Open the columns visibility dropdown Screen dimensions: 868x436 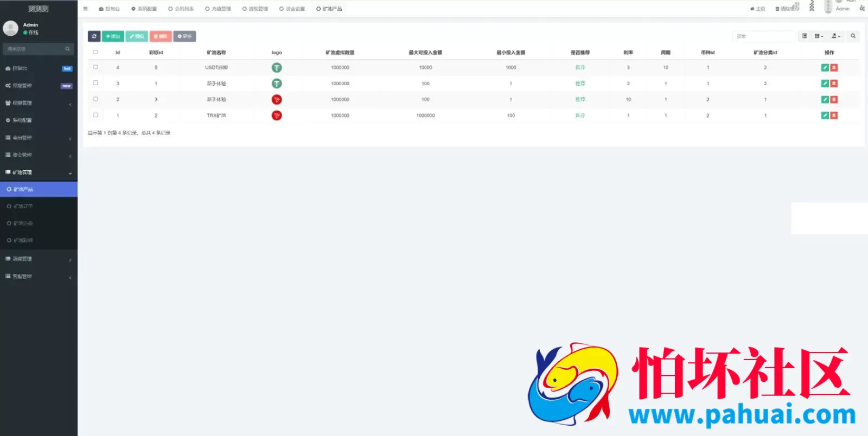pos(819,36)
